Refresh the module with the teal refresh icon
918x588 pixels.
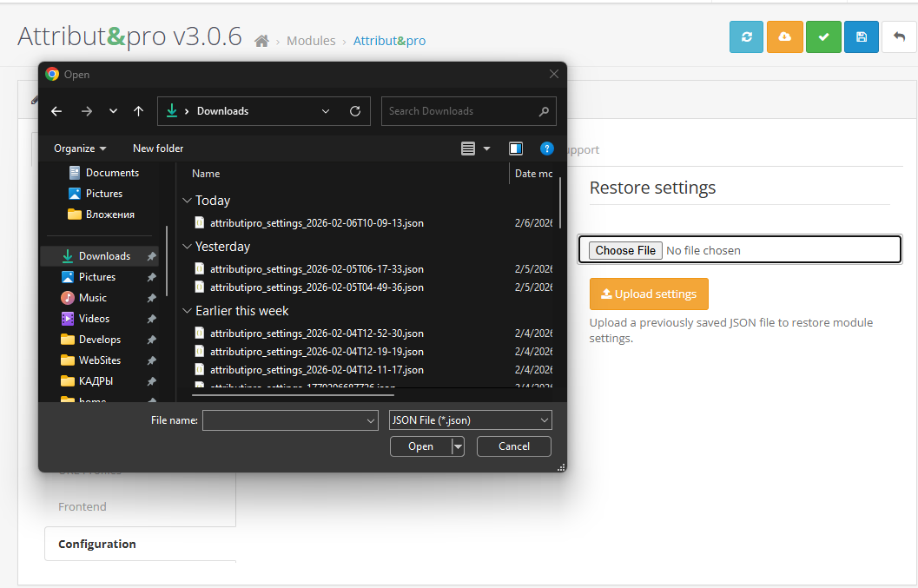pos(746,36)
